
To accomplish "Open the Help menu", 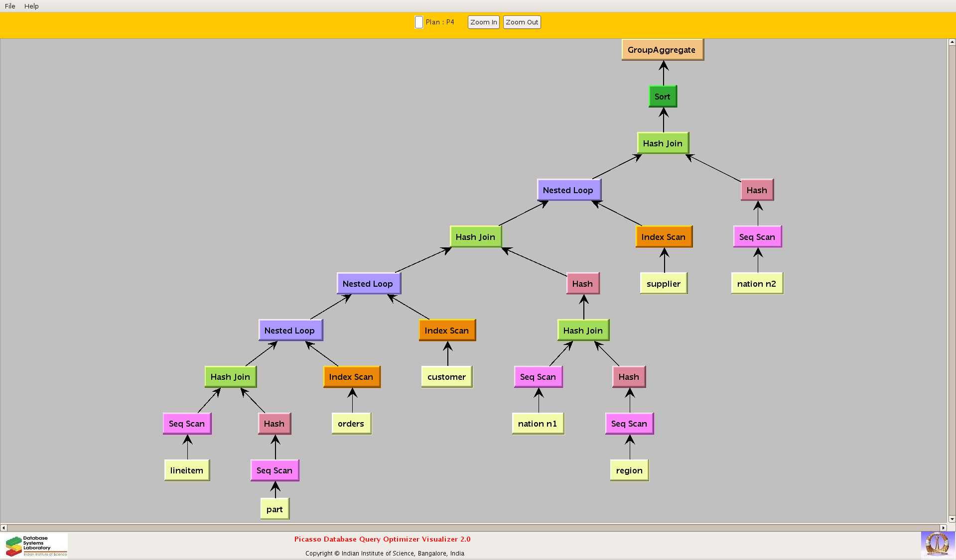I will pyautogui.click(x=31, y=6).
